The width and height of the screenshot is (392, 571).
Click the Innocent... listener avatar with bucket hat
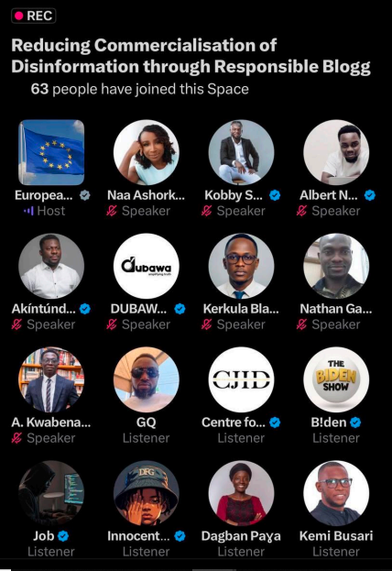[x=147, y=493]
